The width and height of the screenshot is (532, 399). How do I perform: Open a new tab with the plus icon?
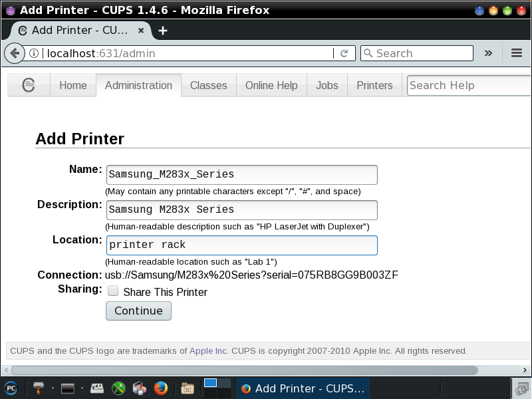click(163, 31)
